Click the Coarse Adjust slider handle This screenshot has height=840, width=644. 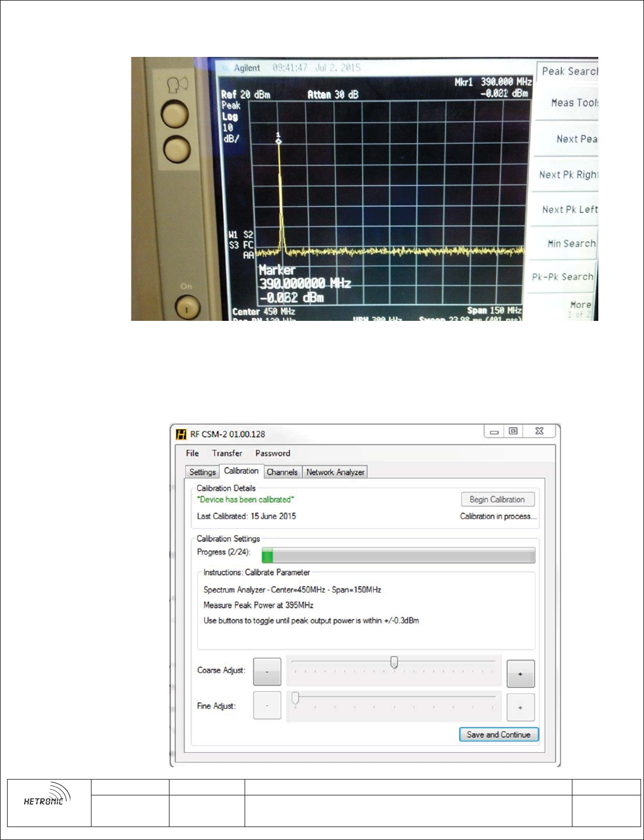[394, 662]
